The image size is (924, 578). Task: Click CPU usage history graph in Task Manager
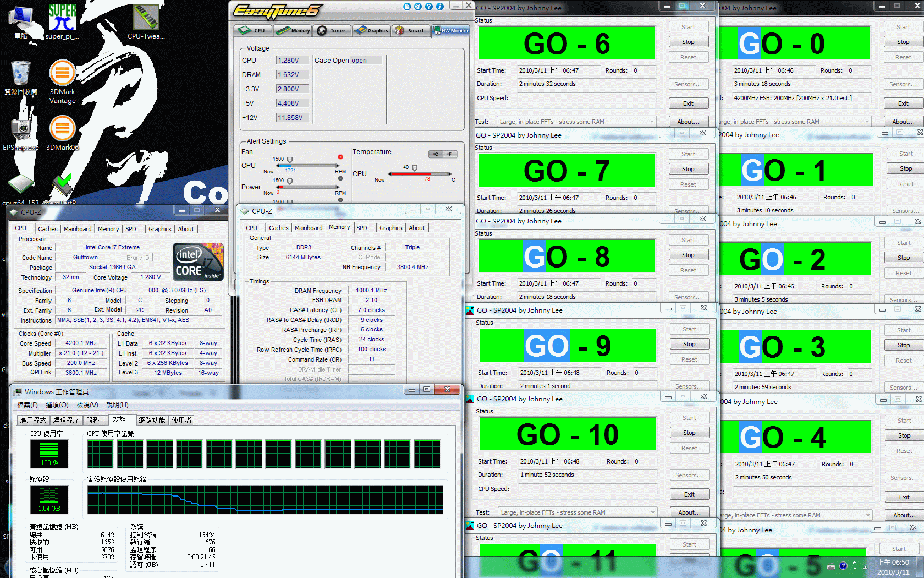click(263, 454)
